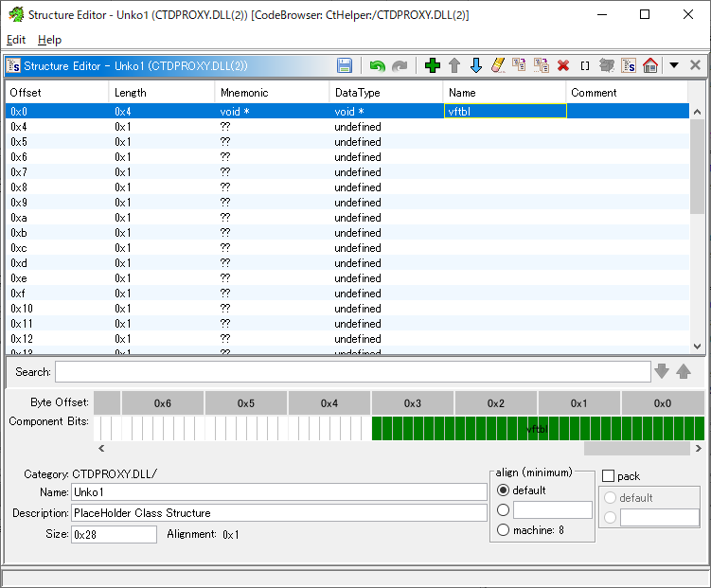This screenshot has height=588, width=711.
Task: Open the toolbar dropdown menu arrow
Action: click(674, 65)
